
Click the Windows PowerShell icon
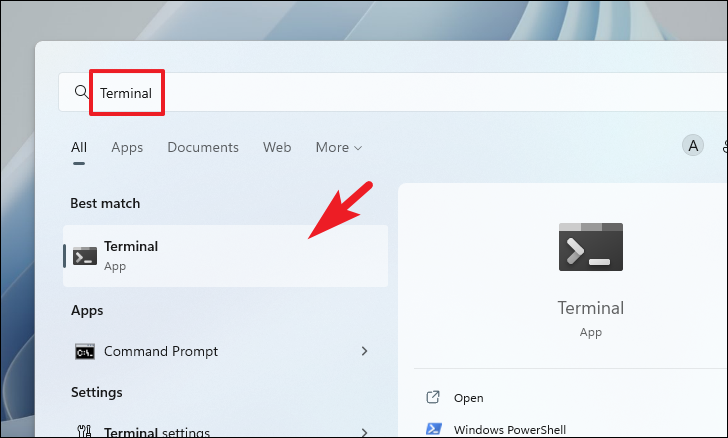point(434,429)
